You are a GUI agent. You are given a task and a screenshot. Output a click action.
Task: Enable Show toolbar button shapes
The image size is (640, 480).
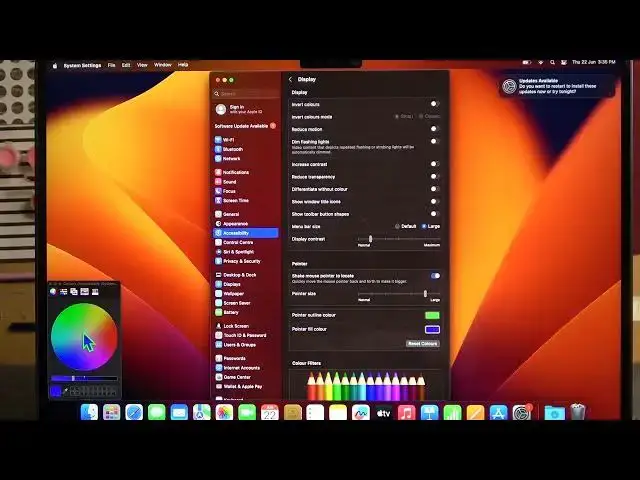434,214
